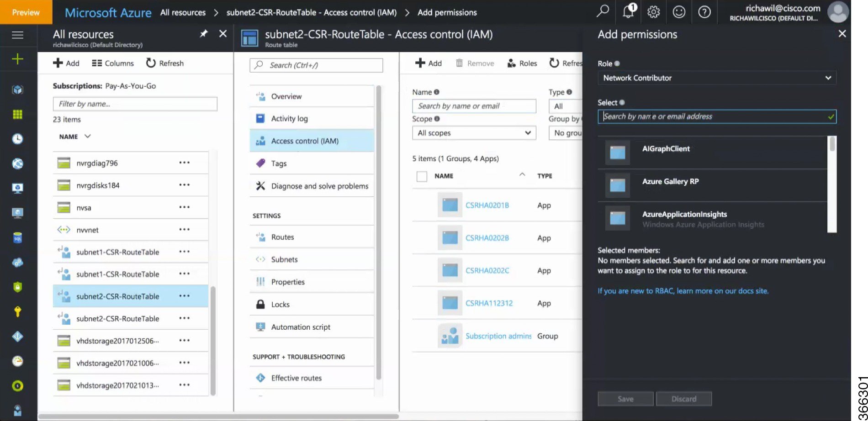Click the green shield security sidebar icon
Screen dimensions: 868x421
[17, 287]
